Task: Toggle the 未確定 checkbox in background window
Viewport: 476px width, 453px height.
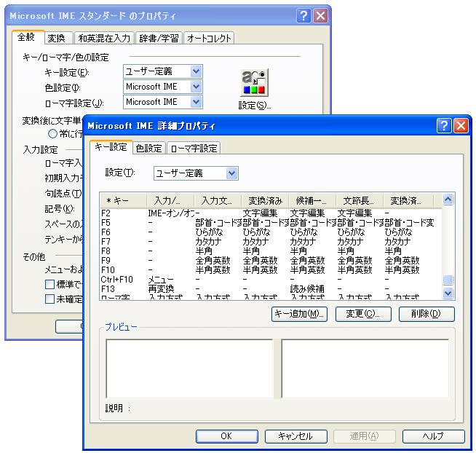Action: click(49, 299)
